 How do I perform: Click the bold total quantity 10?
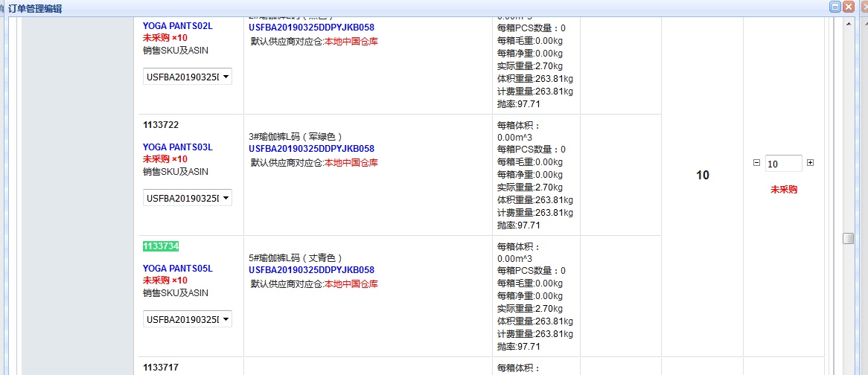coord(703,176)
